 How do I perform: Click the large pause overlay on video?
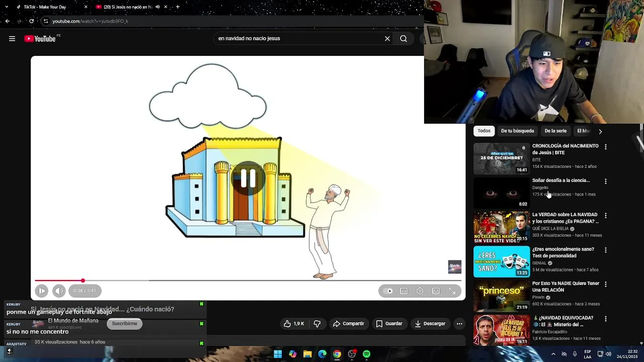click(x=248, y=178)
